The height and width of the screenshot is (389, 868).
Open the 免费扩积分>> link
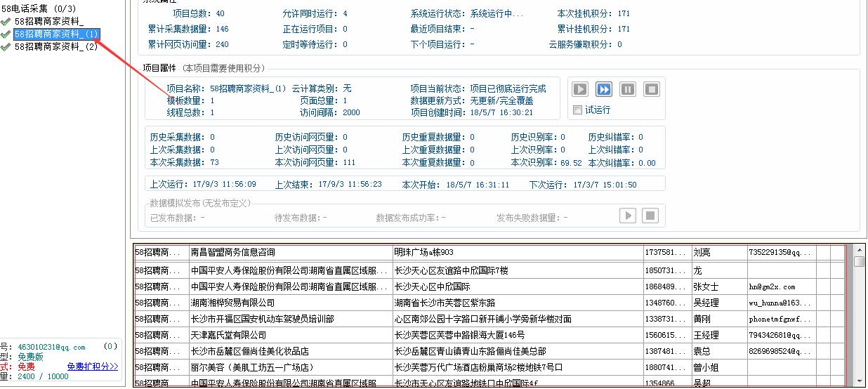point(93,367)
